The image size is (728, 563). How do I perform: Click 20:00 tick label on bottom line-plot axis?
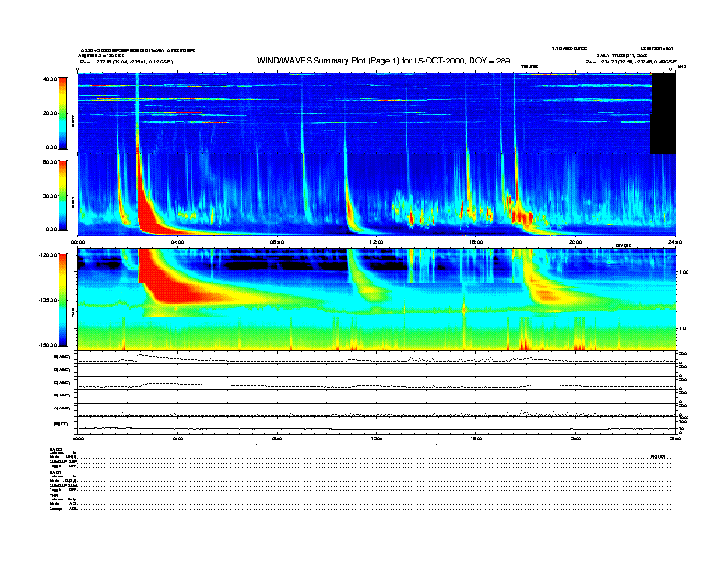coord(575,438)
